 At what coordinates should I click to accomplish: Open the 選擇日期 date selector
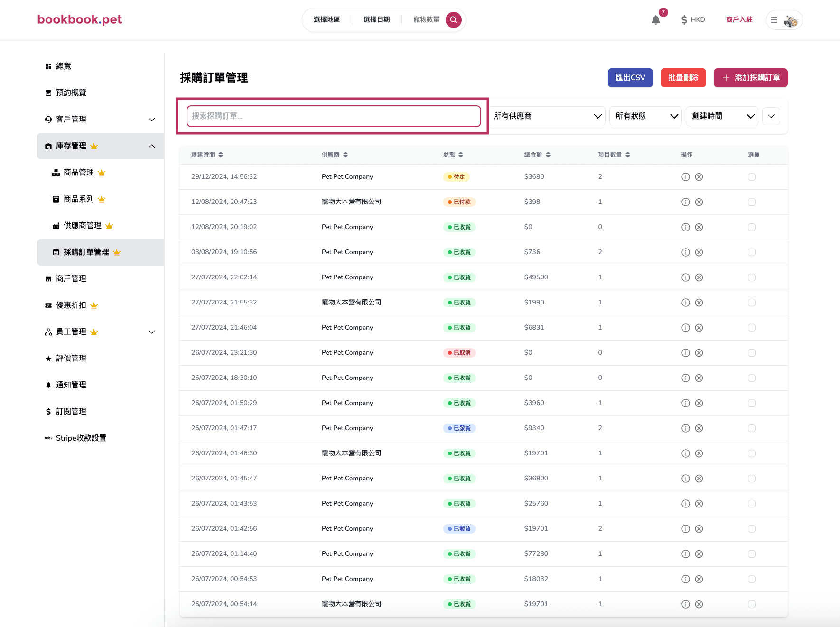[376, 20]
